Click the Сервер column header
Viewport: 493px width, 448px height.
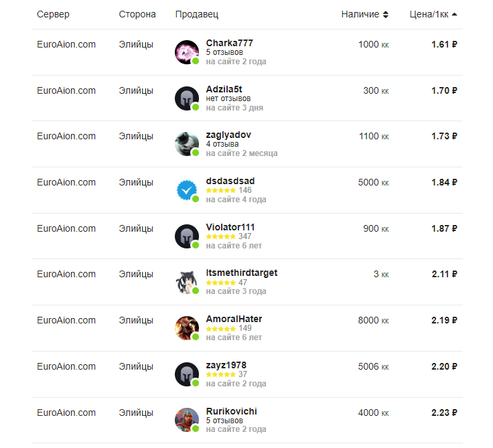click(x=53, y=15)
